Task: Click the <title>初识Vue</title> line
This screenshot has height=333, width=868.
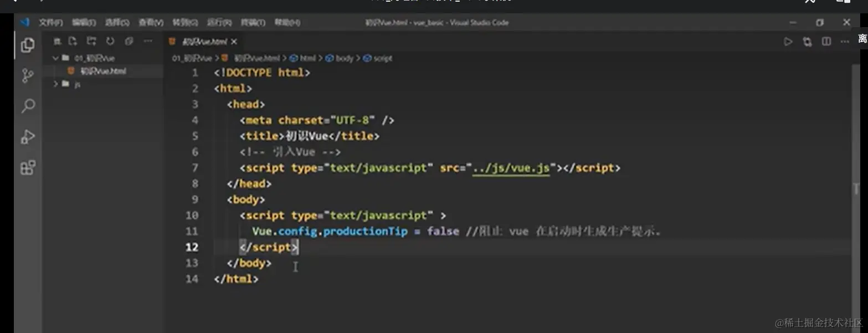Action: [310, 136]
